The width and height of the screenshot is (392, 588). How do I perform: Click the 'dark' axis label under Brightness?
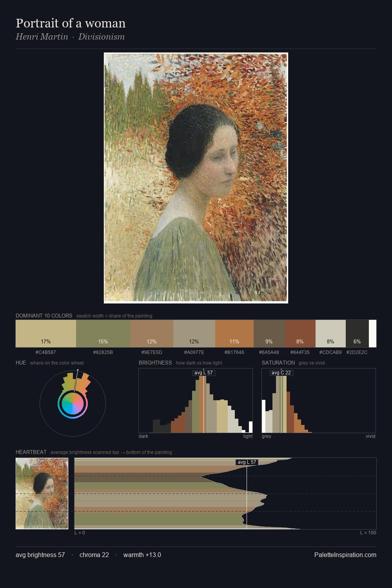click(143, 436)
